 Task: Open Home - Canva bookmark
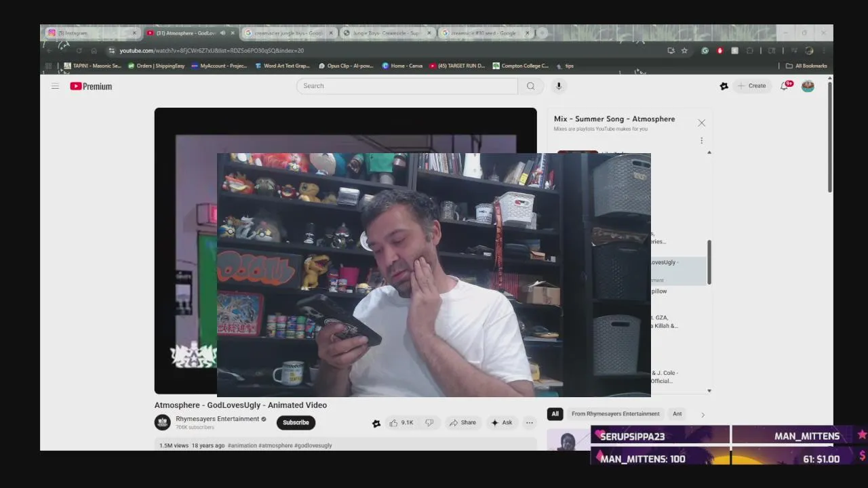pyautogui.click(x=402, y=66)
